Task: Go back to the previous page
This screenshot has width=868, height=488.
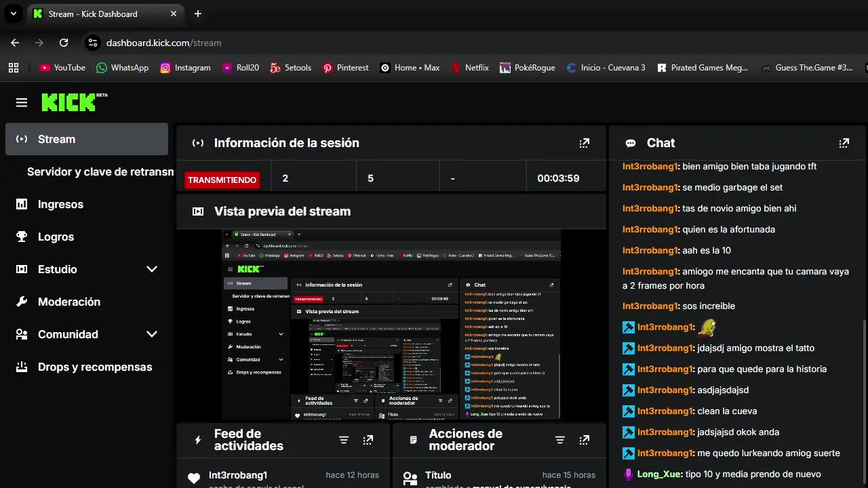Action: tap(15, 43)
